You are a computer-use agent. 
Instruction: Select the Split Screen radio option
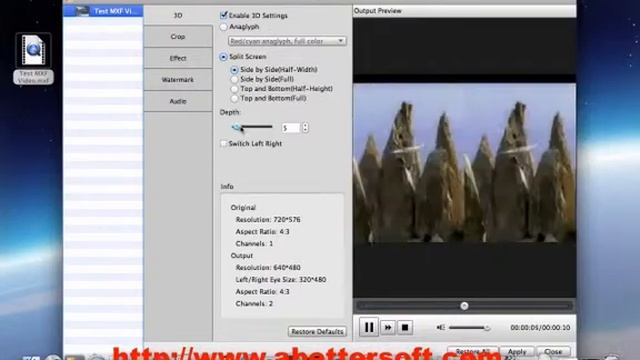coord(223,57)
